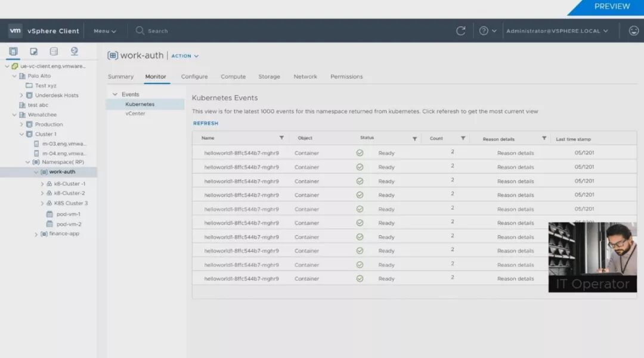
Task: Expand the k8-Cluster-2 node
Action: tap(42, 193)
